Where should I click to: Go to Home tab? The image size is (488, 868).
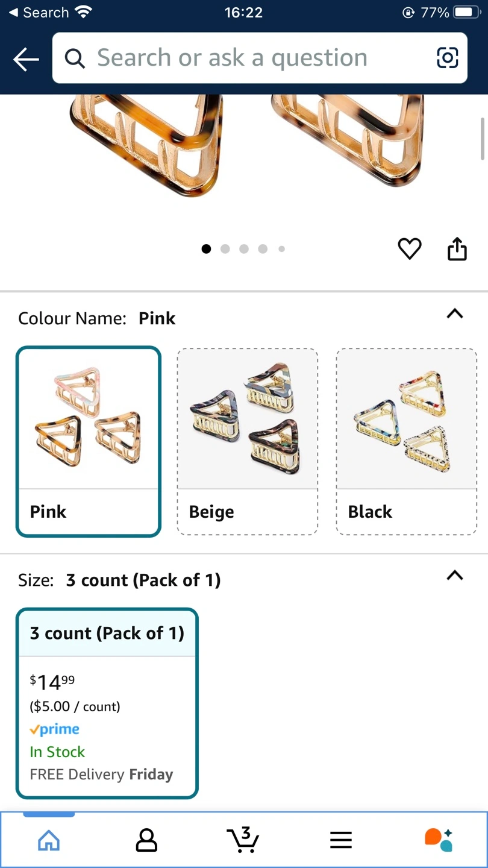coord(49,840)
